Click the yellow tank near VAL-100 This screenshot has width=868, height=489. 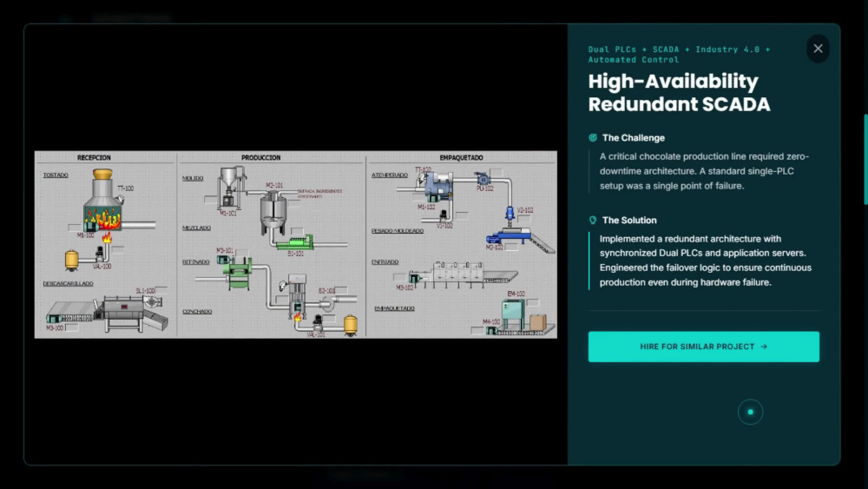pos(71,260)
